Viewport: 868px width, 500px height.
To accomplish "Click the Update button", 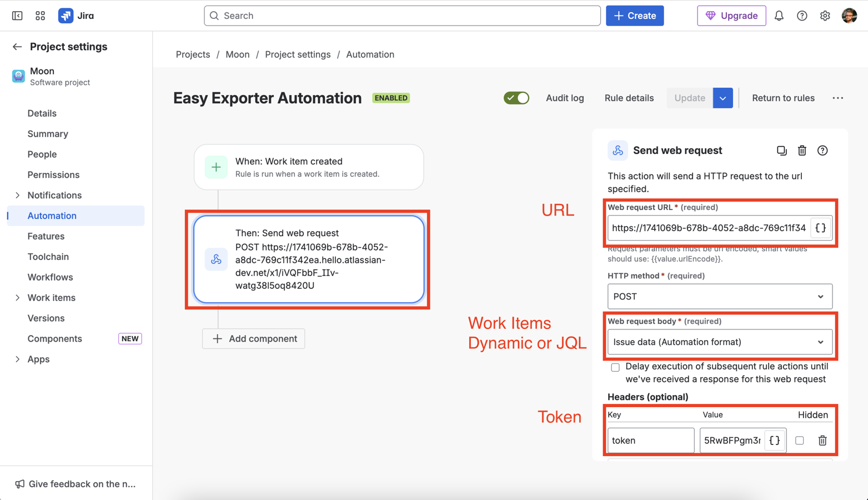I will pyautogui.click(x=690, y=98).
